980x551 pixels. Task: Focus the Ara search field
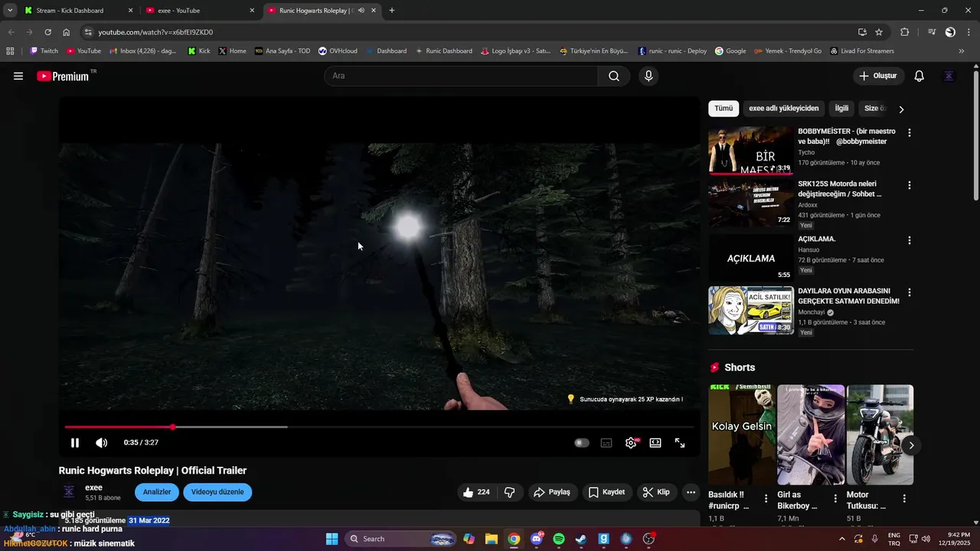tap(462, 76)
